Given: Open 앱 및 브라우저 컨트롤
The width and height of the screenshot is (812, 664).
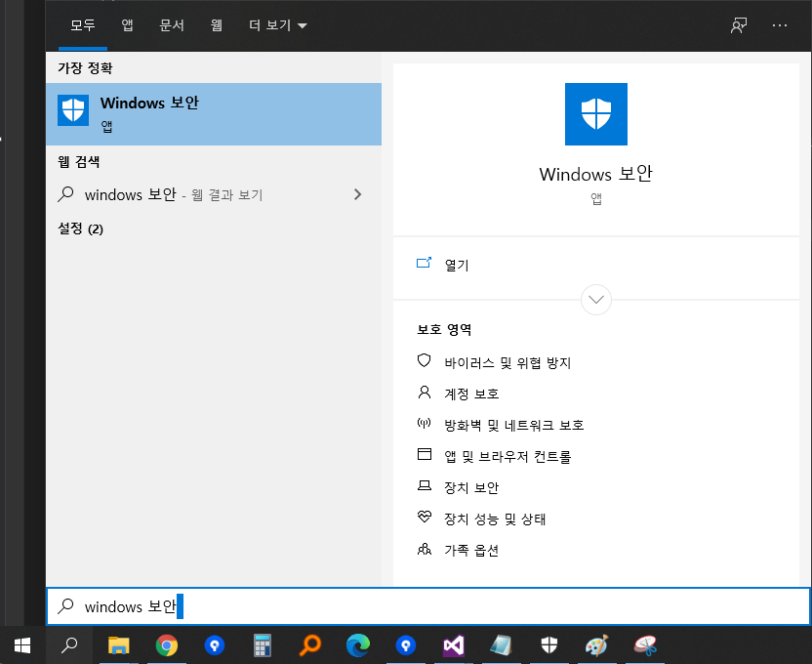Looking at the screenshot, I should [x=507, y=456].
